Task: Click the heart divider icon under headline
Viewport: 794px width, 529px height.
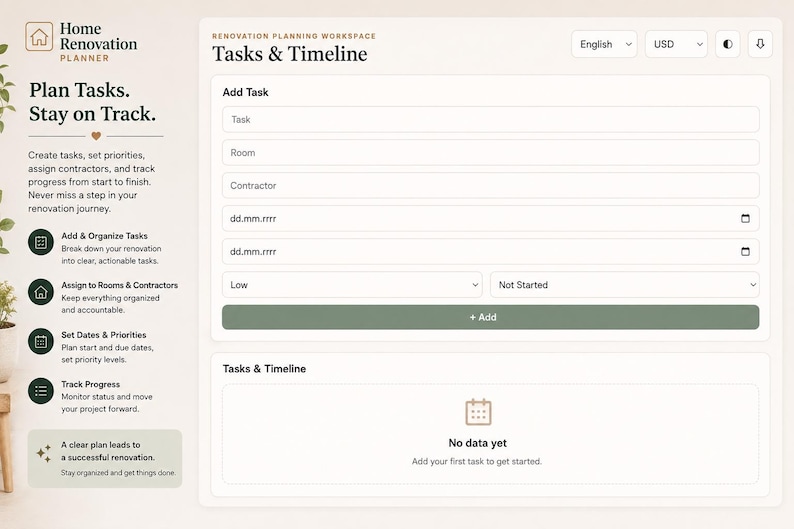Action: [96, 136]
